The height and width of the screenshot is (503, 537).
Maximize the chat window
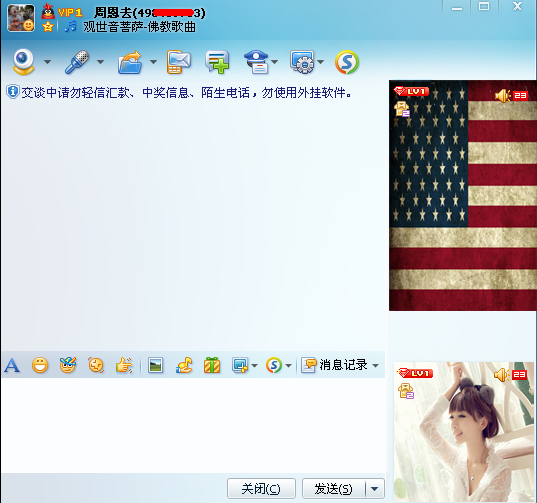(484, 7)
